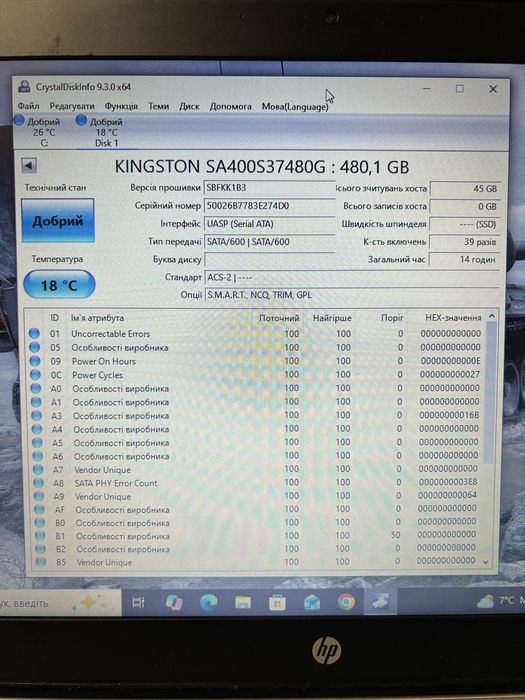
Task: Click the ID column header
Action: coord(54,318)
